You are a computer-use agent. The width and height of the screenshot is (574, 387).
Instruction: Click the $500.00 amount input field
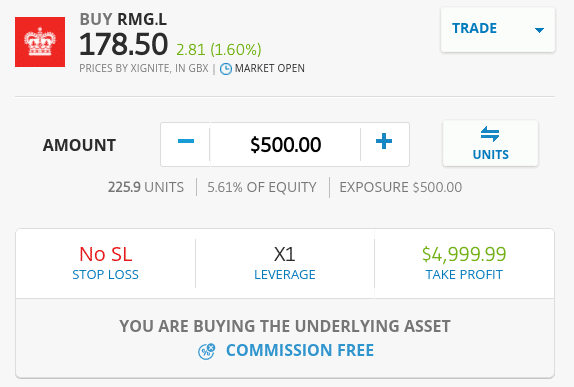point(285,145)
